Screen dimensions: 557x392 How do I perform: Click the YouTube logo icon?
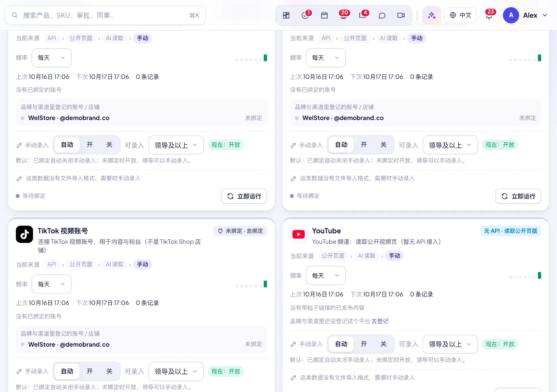click(298, 234)
